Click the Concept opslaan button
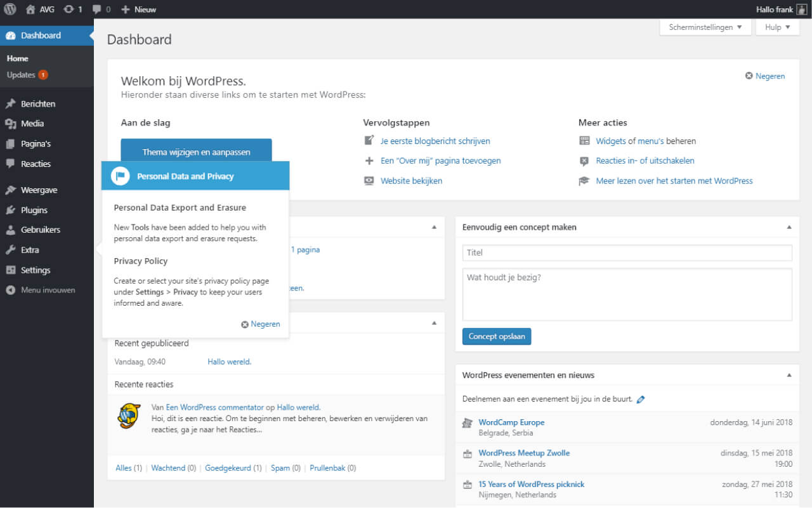This screenshot has width=812, height=508. pyautogui.click(x=497, y=336)
